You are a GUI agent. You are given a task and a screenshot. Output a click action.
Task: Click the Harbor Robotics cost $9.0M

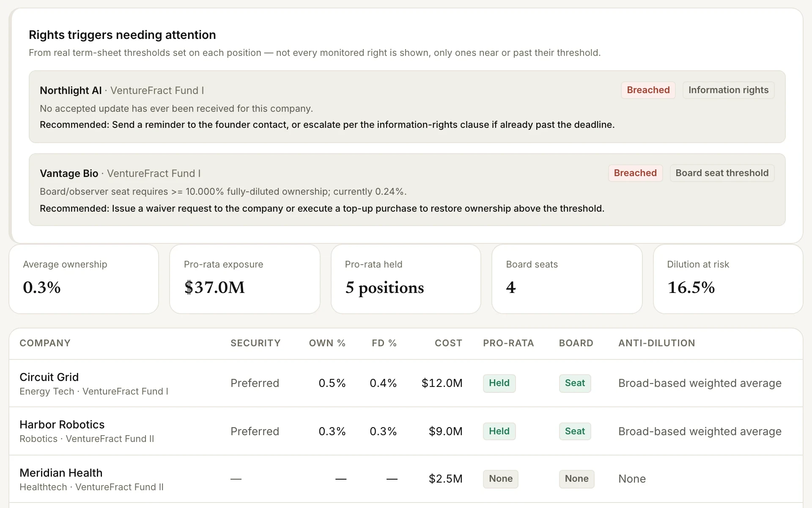point(446,431)
